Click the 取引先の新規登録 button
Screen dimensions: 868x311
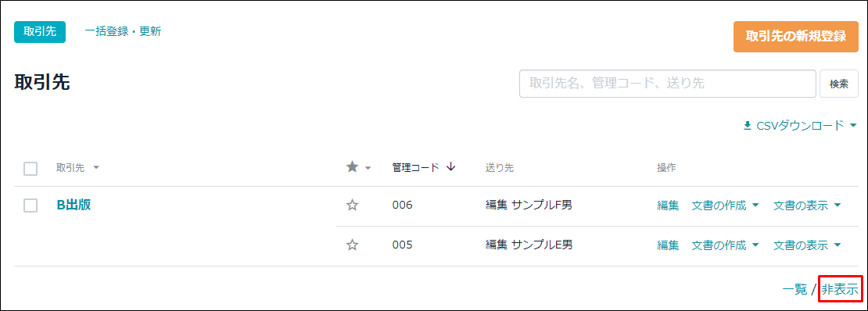(796, 37)
